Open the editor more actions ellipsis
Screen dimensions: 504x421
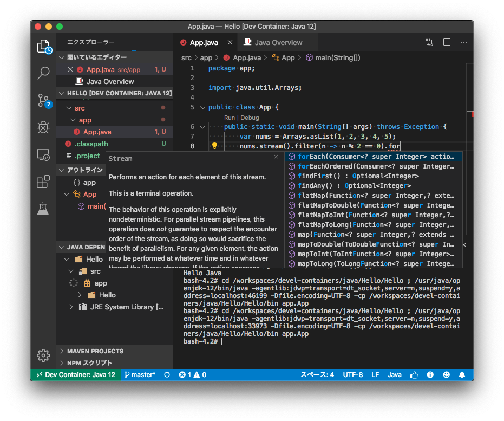pyautogui.click(x=464, y=42)
